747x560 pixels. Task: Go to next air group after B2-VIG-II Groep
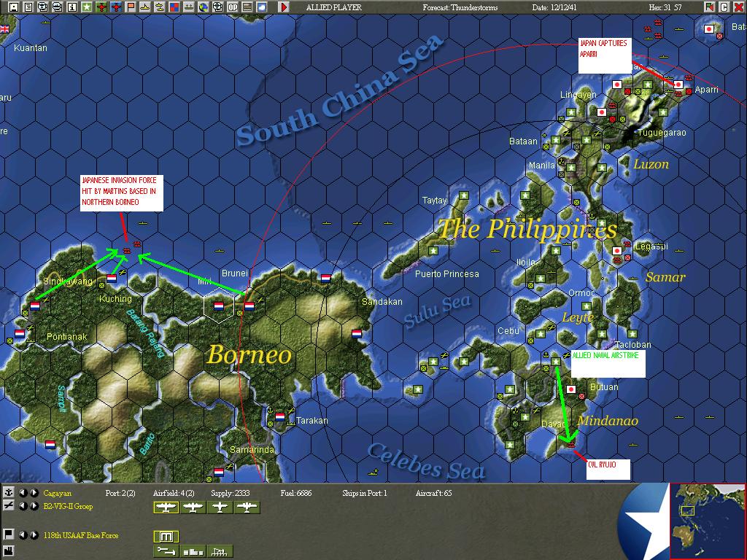tap(34, 506)
